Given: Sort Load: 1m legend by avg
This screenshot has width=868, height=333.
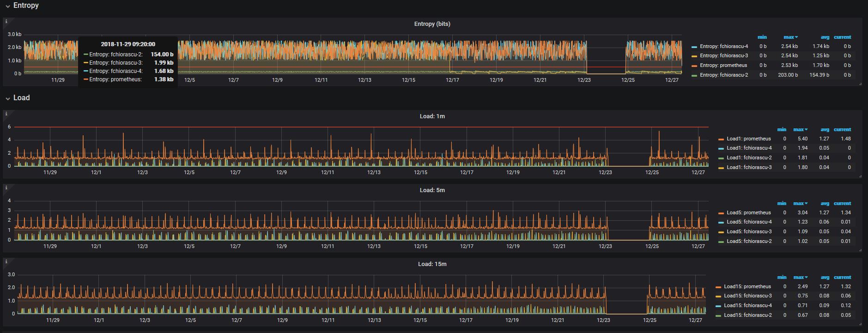Looking at the screenshot, I should 825,129.
